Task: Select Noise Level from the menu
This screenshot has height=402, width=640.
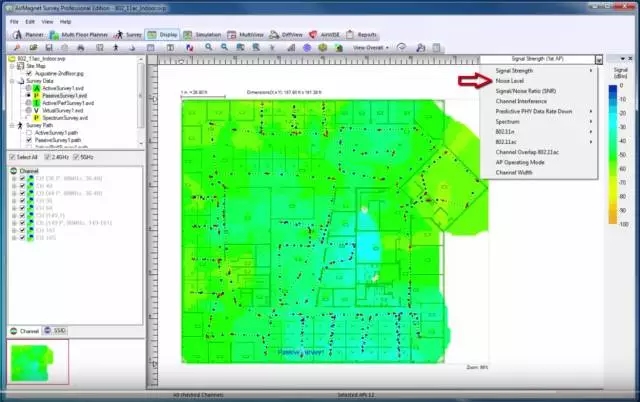Action: pos(514,81)
